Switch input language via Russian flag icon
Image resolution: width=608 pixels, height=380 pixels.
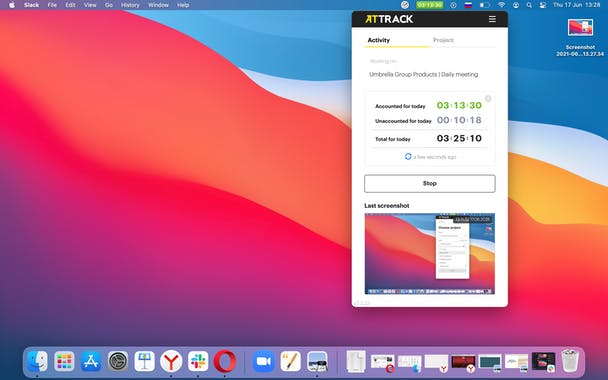pyautogui.click(x=468, y=5)
